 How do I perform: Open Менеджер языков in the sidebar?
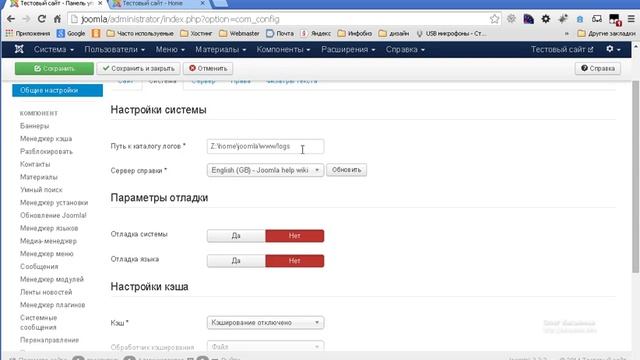(x=49, y=228)
